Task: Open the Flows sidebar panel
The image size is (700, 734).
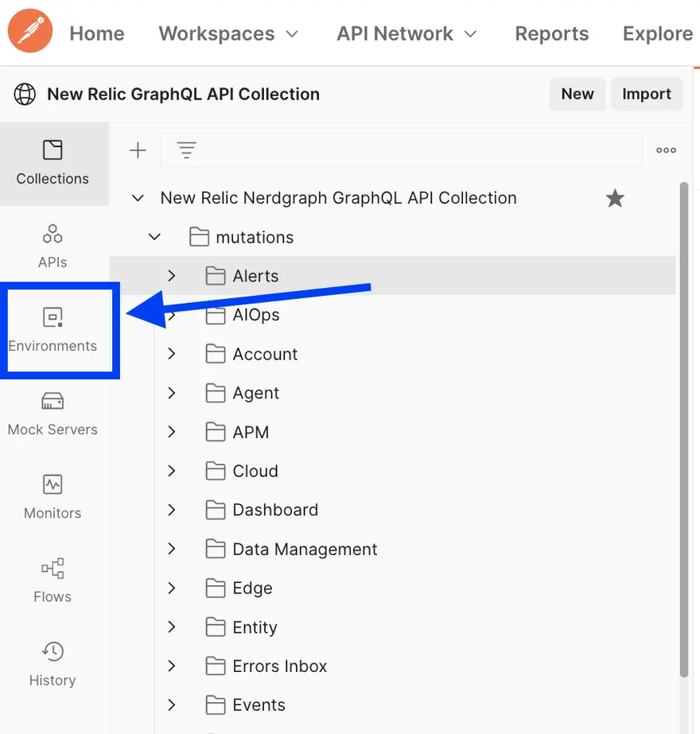Action: tap(52, 581)
